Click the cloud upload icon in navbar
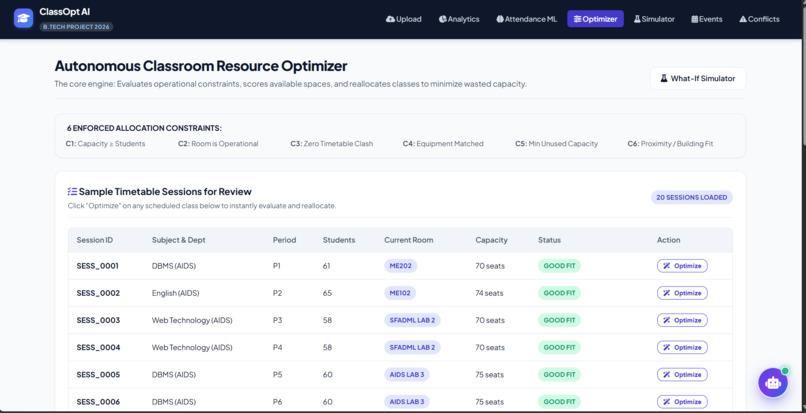Viewport: 806px width, 413px height. click(x=390, y=19)
